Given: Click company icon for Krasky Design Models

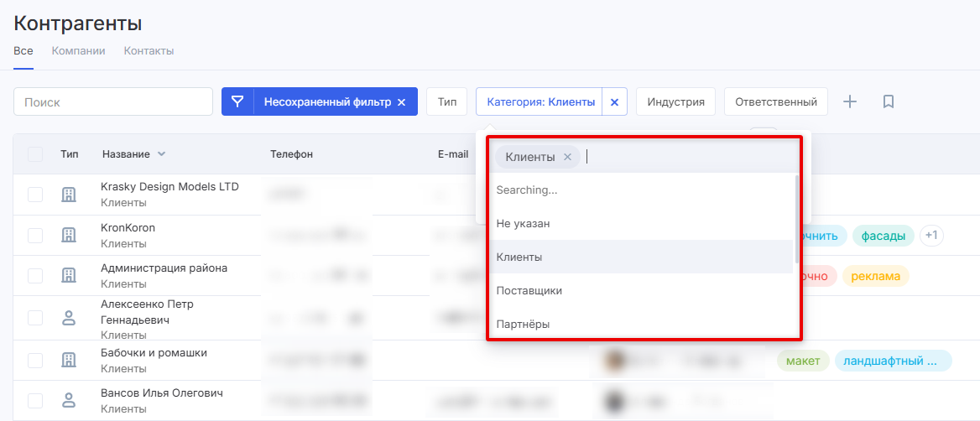Looking at the screenshot, I should 69,195.
